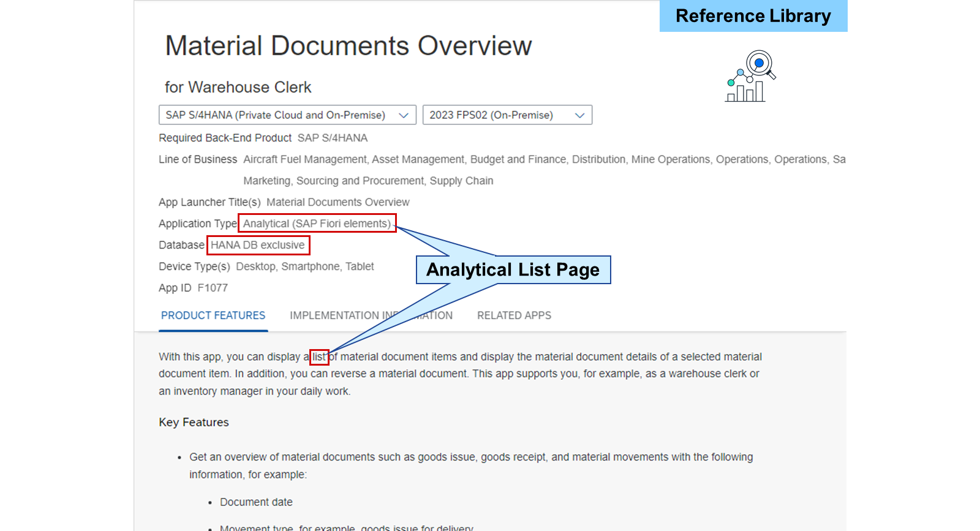Click the 'Document date' bullet item
Screen dimensions: 980x531
click(x=256, y=502)
